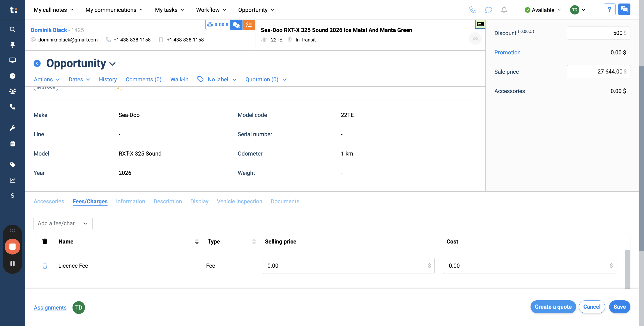644x326 pixels.
Task: Open search in the left sidebar
Action: coord(12,29)
